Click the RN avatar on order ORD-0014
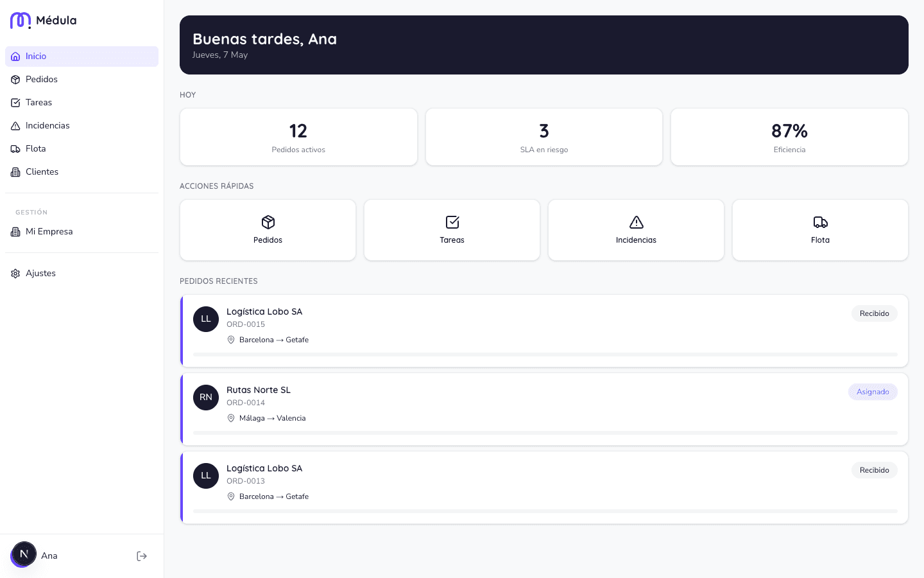924x578 pixels. tap(206, 398)
